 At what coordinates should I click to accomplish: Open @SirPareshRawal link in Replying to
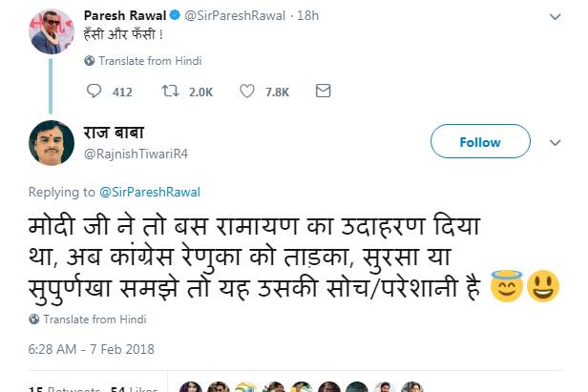point(150,193)
